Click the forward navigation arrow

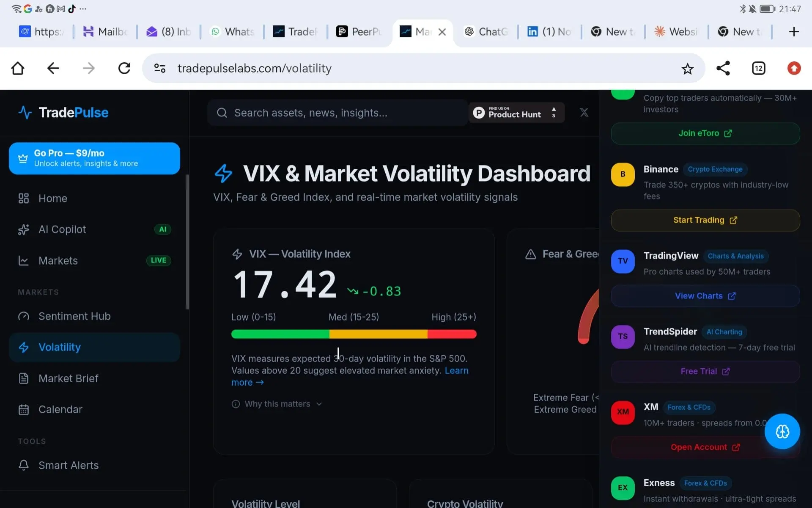[89, 68]
